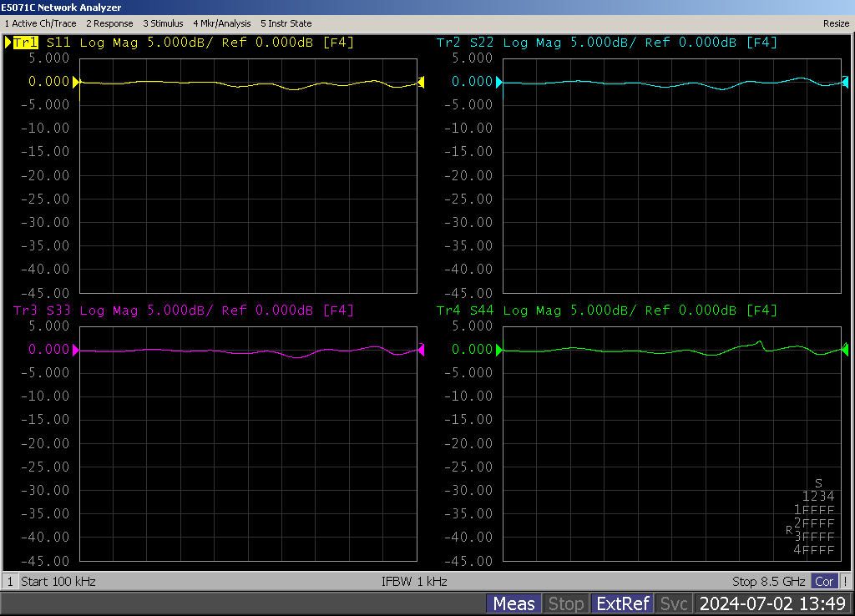Click the cyan reference marker left of S22
The image size is (855, 616).
(x=500, y=82)
